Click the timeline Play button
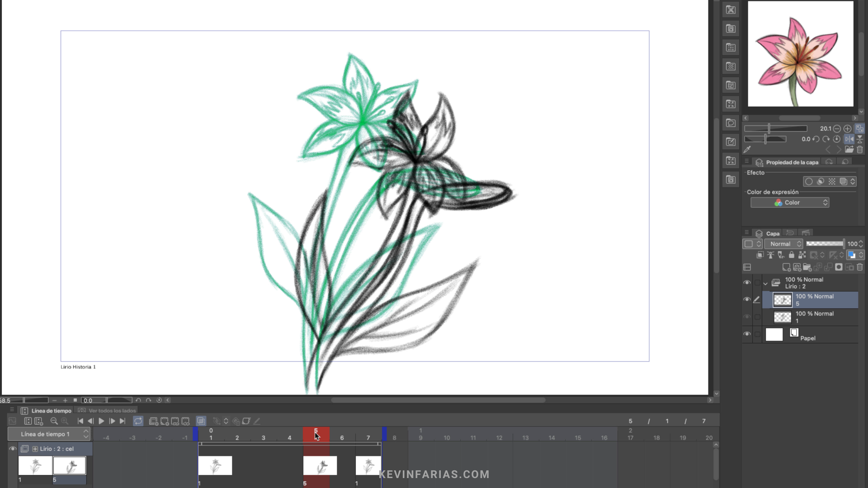Image resolution: width=868 pixels, height=488 pixels. (101, 421)
